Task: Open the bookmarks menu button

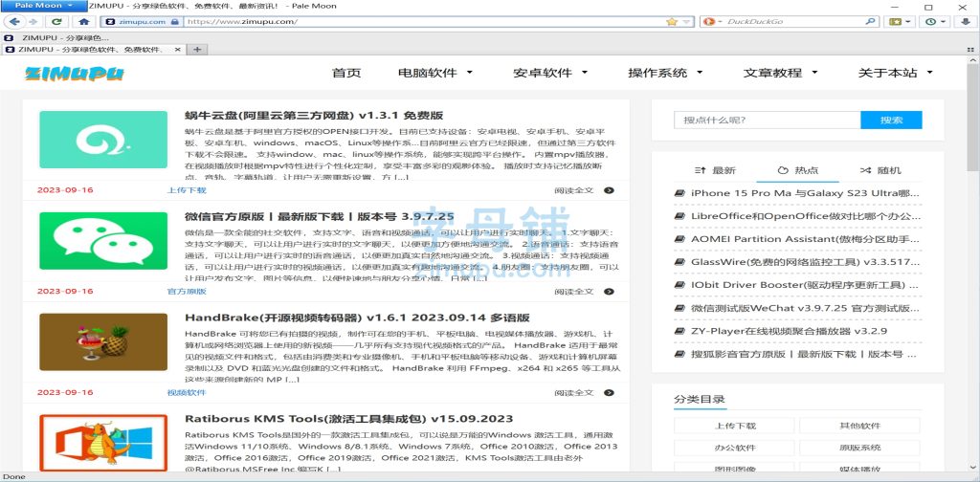Action: click(x=900, y=22)
